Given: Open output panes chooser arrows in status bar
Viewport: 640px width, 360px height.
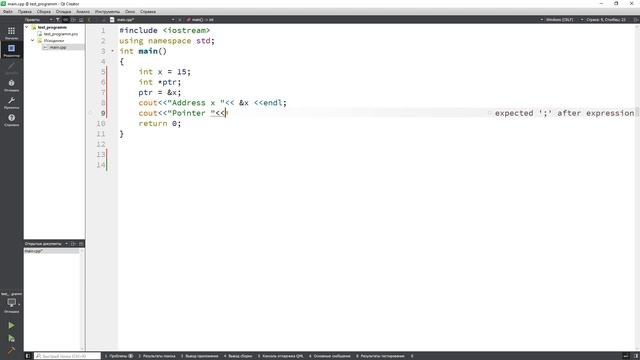Looking at the screenshot, I should [x=412, y=356].
